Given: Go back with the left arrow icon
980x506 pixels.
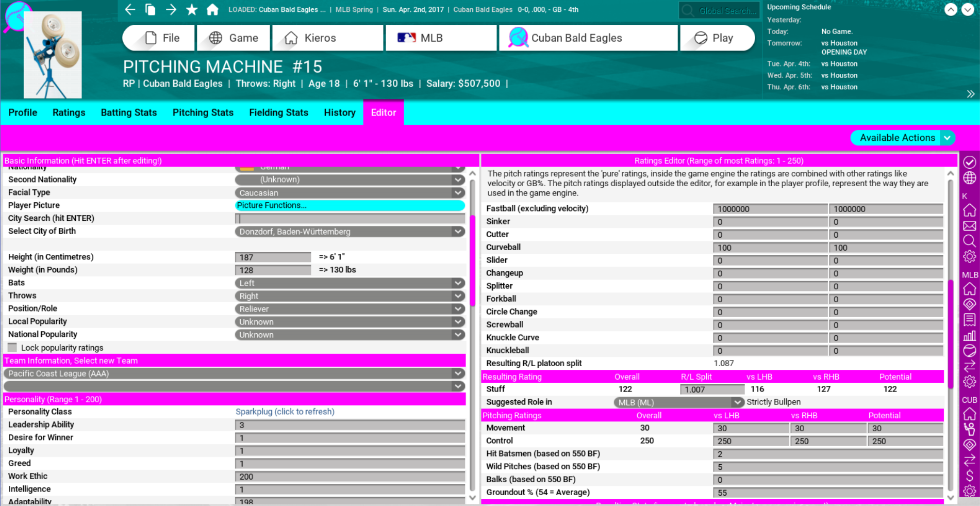Looking at the screenshot, I should pos(130,9).
